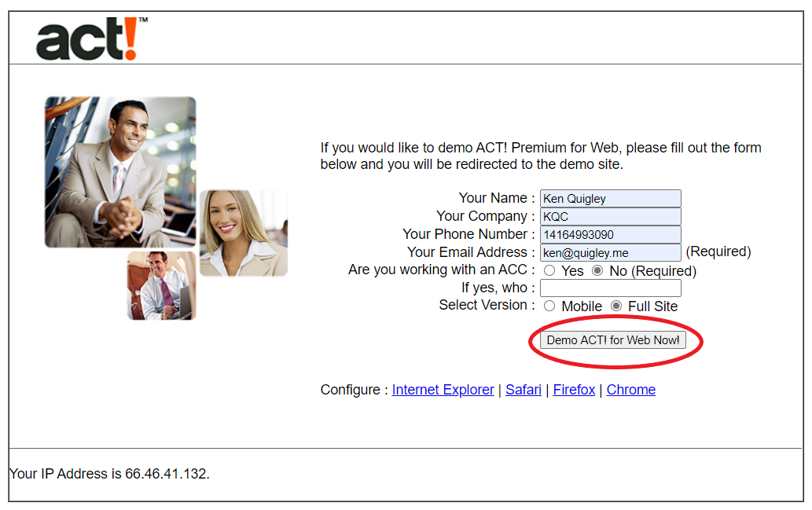Click the Your Company field containing KQC
The image size is (812, 510).
tap(610, 216)
